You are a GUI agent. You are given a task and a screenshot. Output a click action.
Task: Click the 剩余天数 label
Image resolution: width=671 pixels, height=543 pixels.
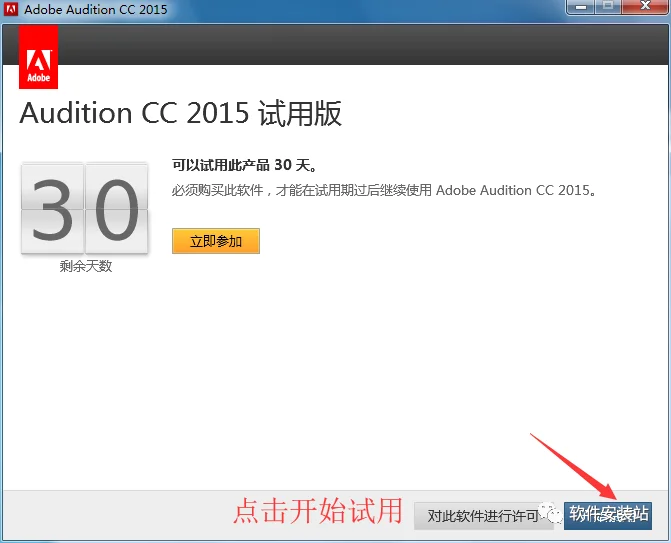(x=86, y=266)
